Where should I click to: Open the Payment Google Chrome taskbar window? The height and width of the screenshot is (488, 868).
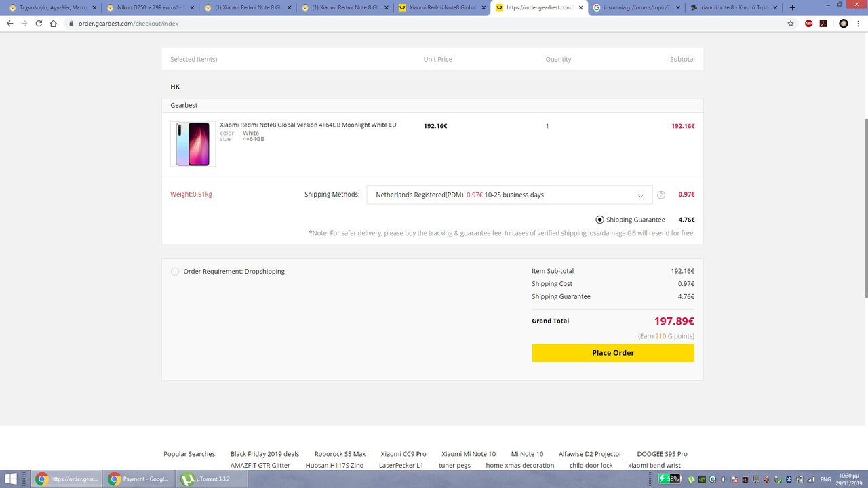pyautogui.click(x=139, y=479)
